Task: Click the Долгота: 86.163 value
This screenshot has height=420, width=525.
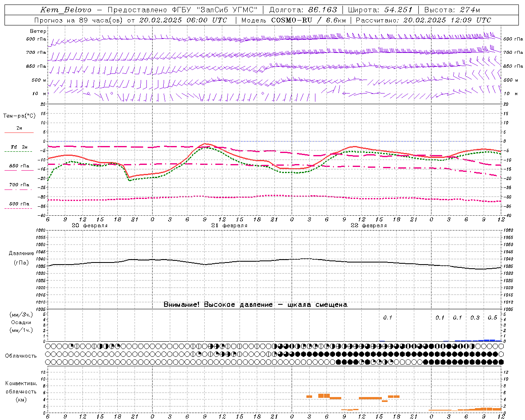Action: coord(303,10)
